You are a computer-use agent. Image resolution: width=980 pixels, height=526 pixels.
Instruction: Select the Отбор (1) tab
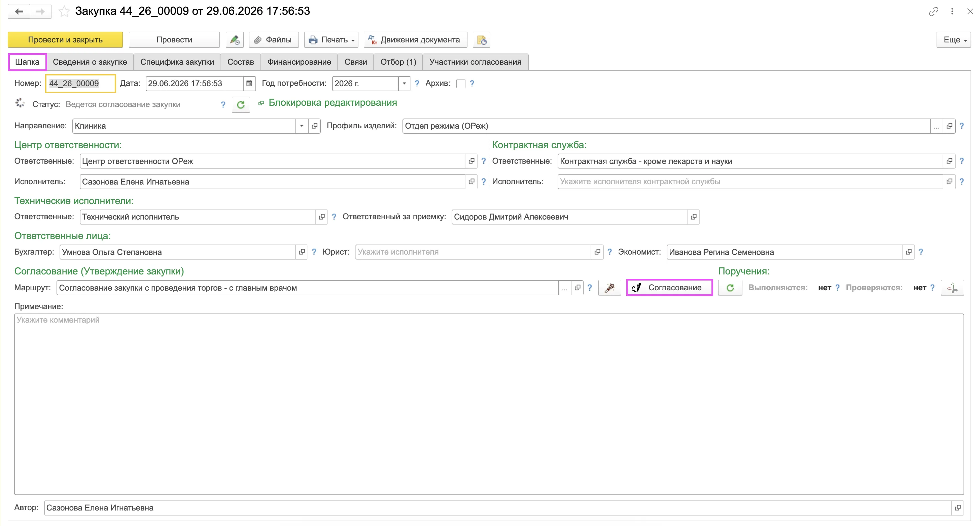point(398,62)
